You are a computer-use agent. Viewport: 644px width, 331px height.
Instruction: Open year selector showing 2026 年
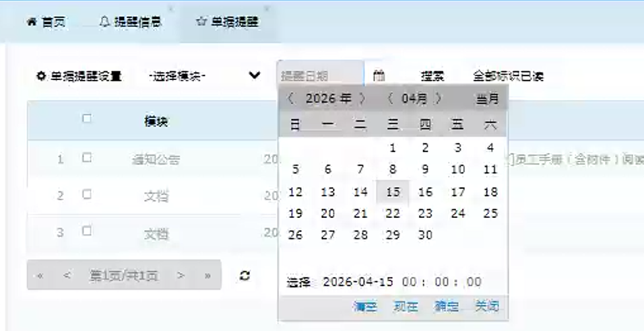pyautogui.click(x=328, y=99)
